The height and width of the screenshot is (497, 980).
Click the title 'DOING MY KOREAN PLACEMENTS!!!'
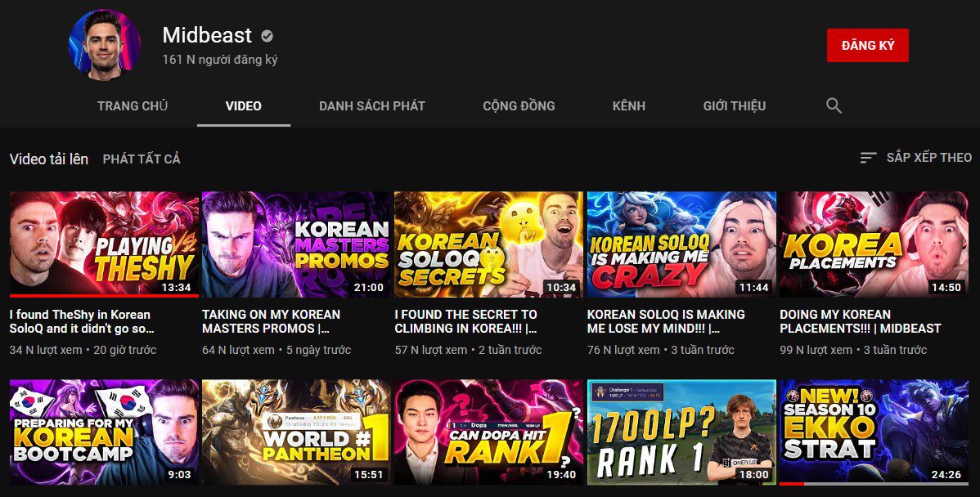coord(861,321)
